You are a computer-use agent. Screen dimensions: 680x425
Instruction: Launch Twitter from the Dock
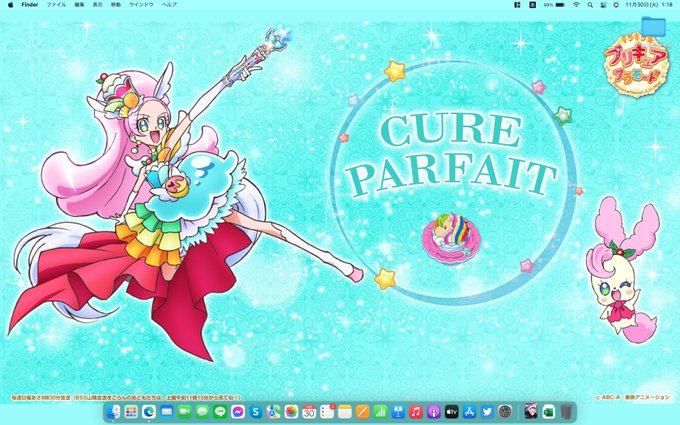pos(487,412)
